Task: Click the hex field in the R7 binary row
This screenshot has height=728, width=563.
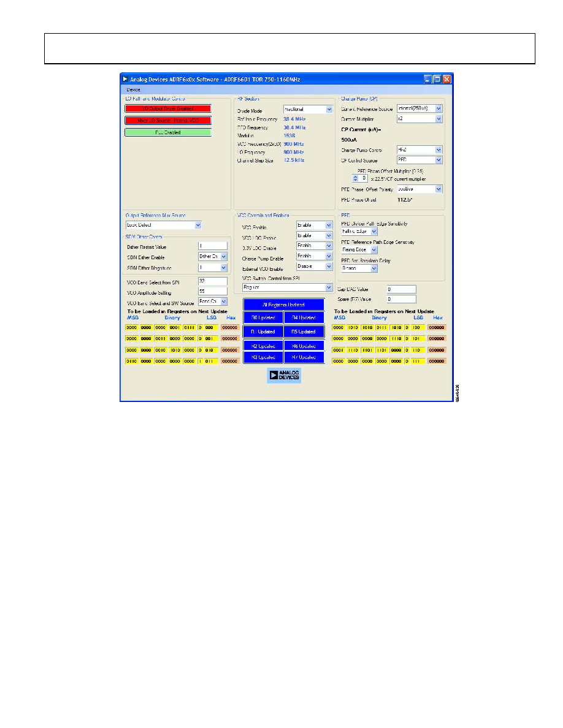Action: tap(437, 361)
